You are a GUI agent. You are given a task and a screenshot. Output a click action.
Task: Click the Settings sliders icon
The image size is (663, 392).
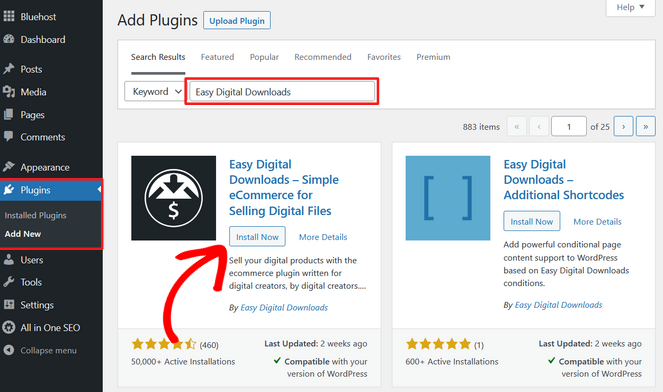[x=9, y=304]
